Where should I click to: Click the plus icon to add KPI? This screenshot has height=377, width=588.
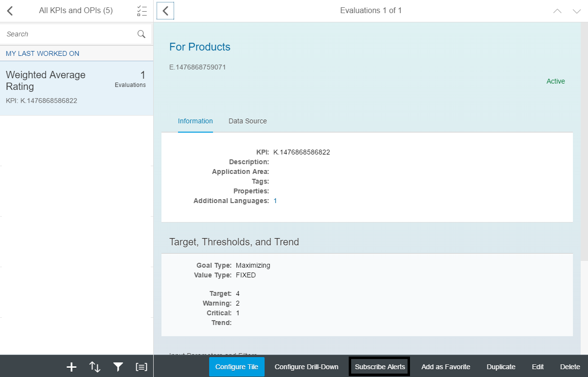click(x=71, y=367)
